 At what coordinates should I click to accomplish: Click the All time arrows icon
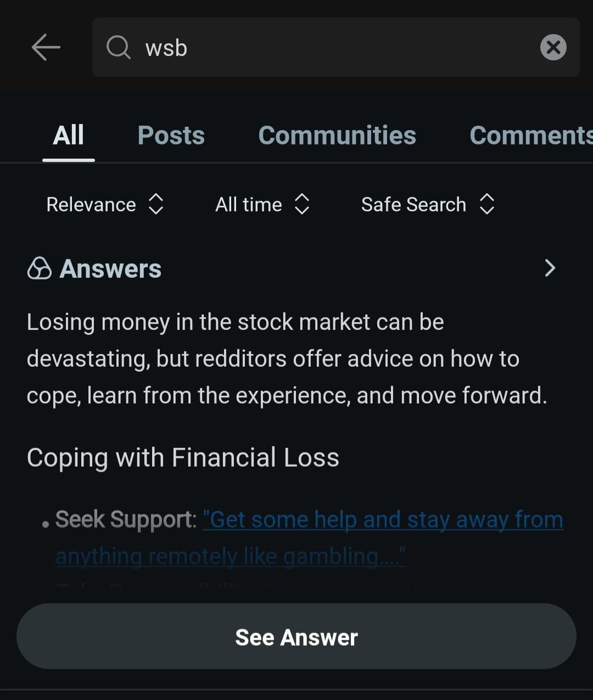coord(302,204)
